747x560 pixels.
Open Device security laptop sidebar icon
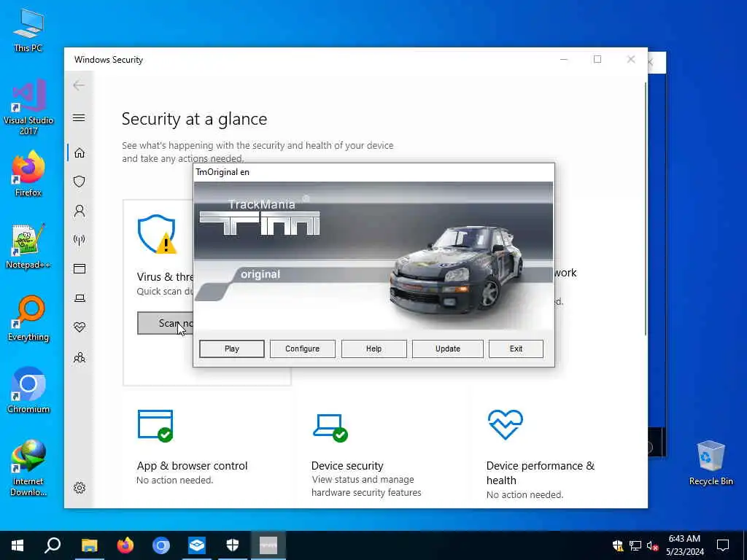tap(80, 298)
